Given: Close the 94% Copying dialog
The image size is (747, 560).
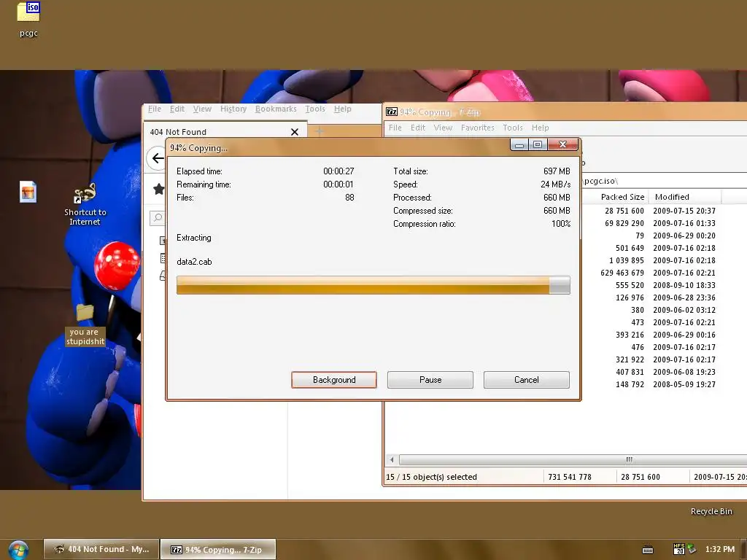Looking at the screenshot, I should [x=562, y=144].
